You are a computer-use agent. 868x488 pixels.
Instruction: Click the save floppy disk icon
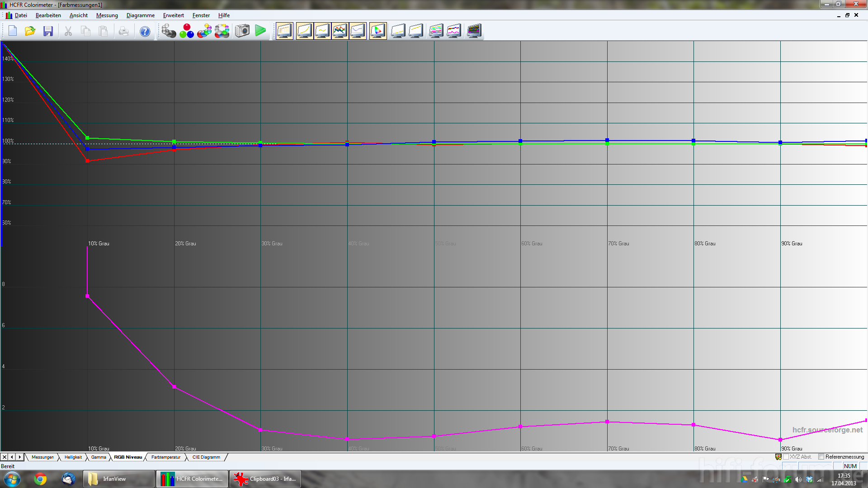pos(48,31)
